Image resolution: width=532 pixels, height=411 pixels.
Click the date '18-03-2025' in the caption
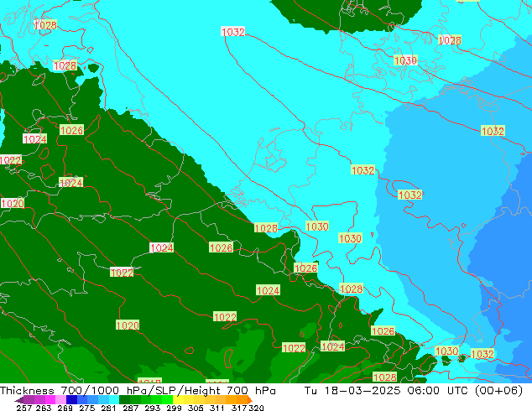point(362,391)
